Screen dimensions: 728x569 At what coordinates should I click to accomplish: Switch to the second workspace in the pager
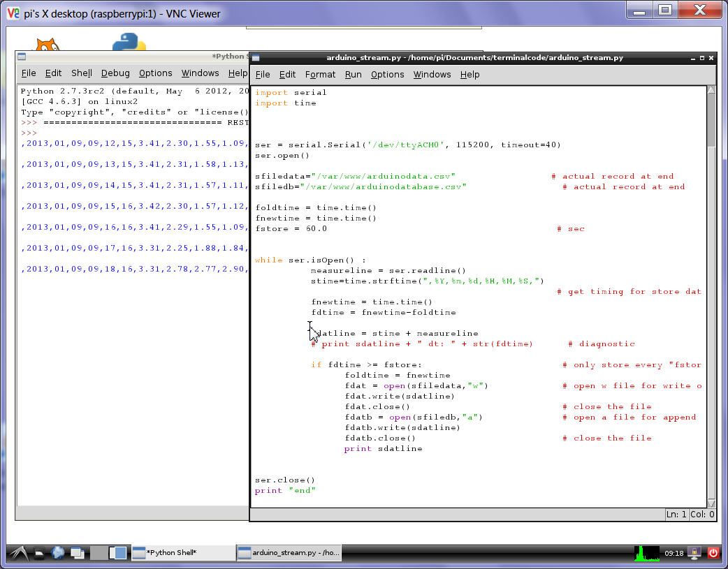pyautogui.click(x=120, y=552)
